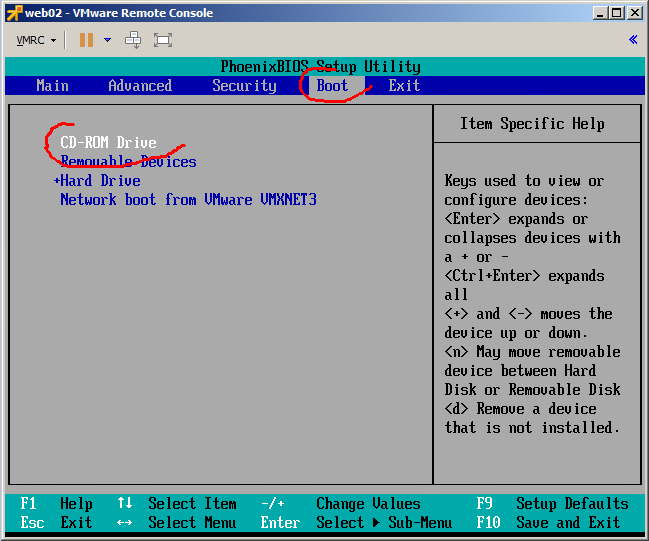Select the CD-ROM Drive boot entry
Viewport: 649px width, 541px height.
(x=108, y=142)
